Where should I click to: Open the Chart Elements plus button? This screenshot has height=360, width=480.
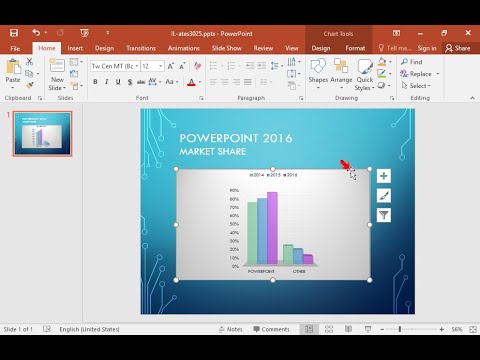384,176
